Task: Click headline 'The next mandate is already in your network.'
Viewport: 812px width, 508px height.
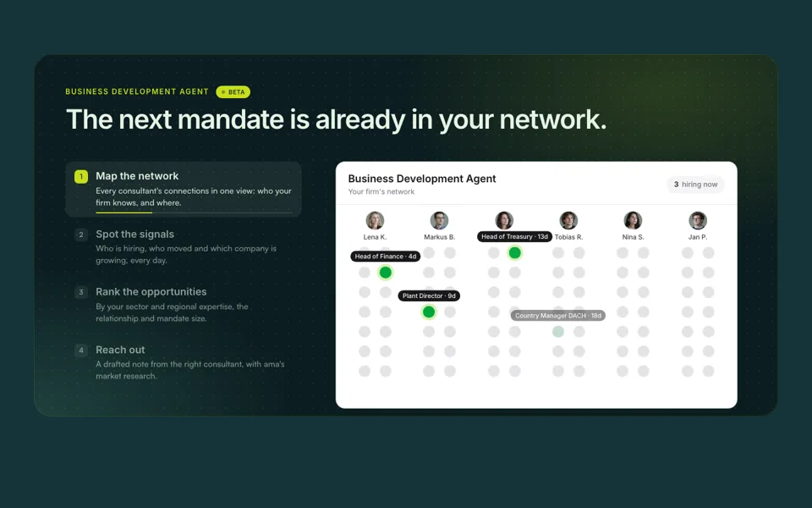Action: (x=336, y=119)
